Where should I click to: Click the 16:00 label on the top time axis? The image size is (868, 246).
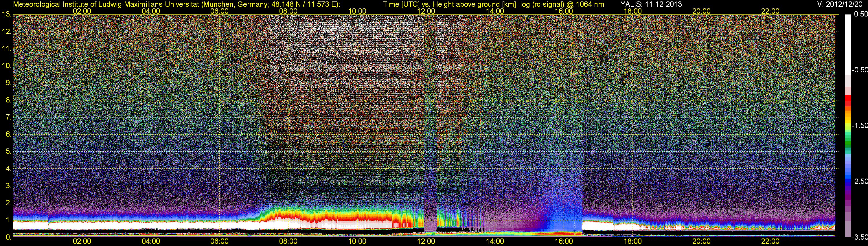(x=564, y=11)
